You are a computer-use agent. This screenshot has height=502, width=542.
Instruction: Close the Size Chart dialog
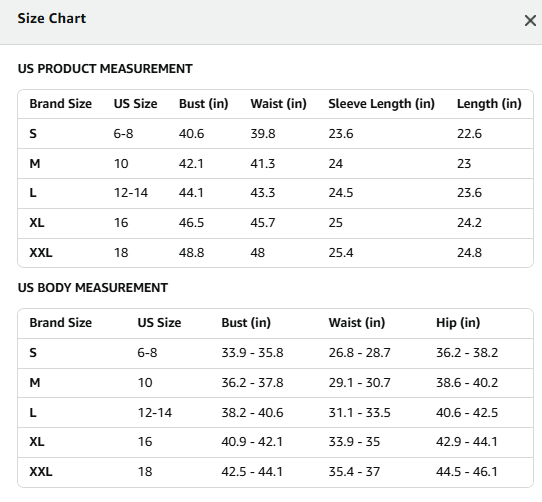pyautogui.click(x=530, y=20)
